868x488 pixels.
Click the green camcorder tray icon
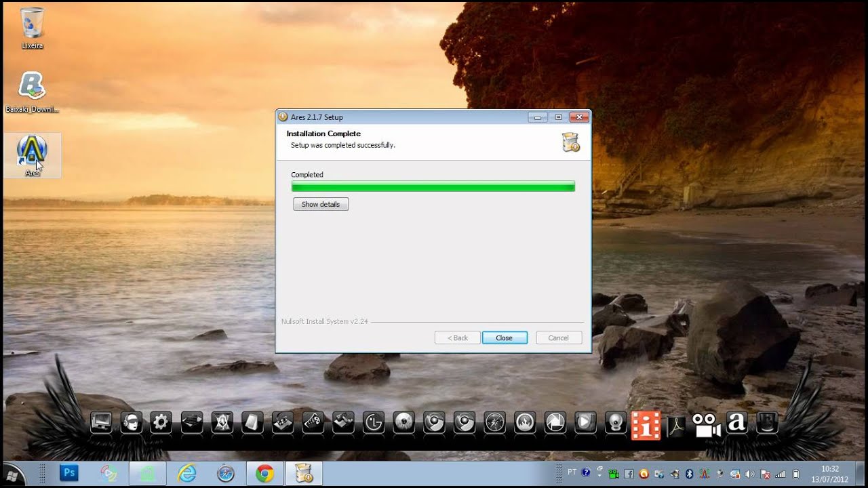(x=614, y=474)
